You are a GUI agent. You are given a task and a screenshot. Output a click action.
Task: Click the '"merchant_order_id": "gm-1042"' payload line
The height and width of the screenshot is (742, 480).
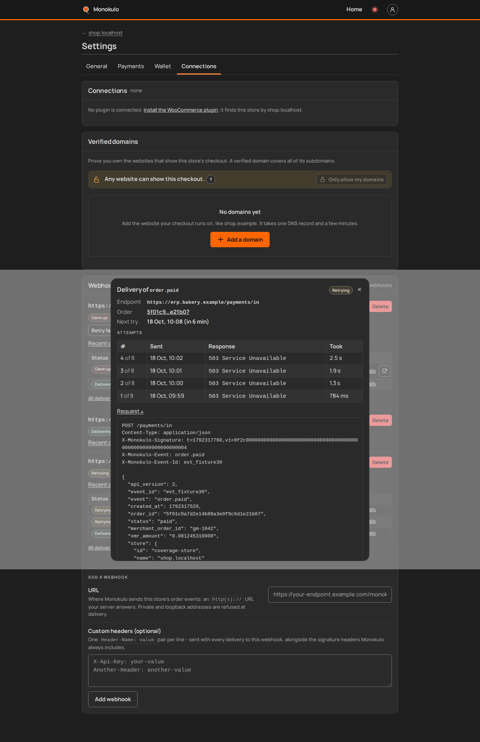click(172, 529)
